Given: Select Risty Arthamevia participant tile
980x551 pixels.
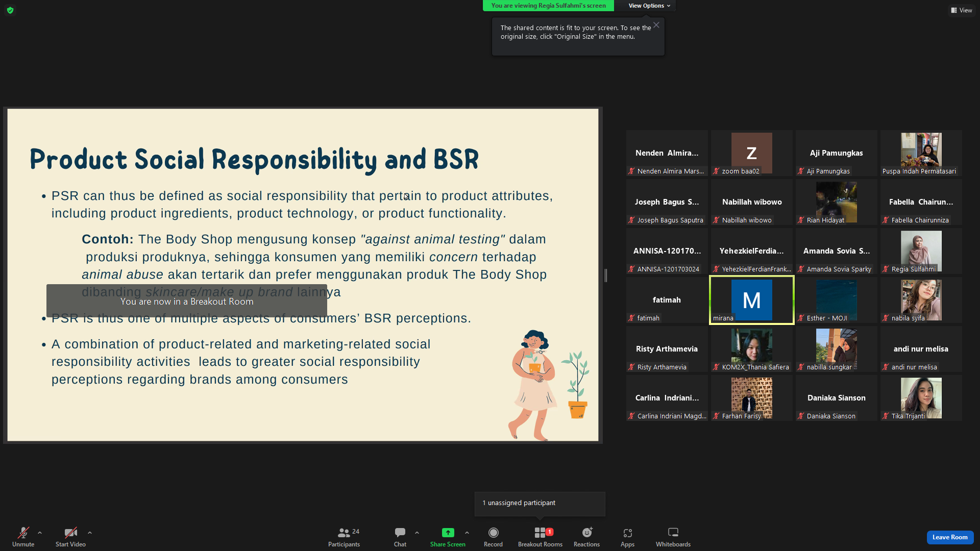Looking at the screenshot, I should click(667, 349).
